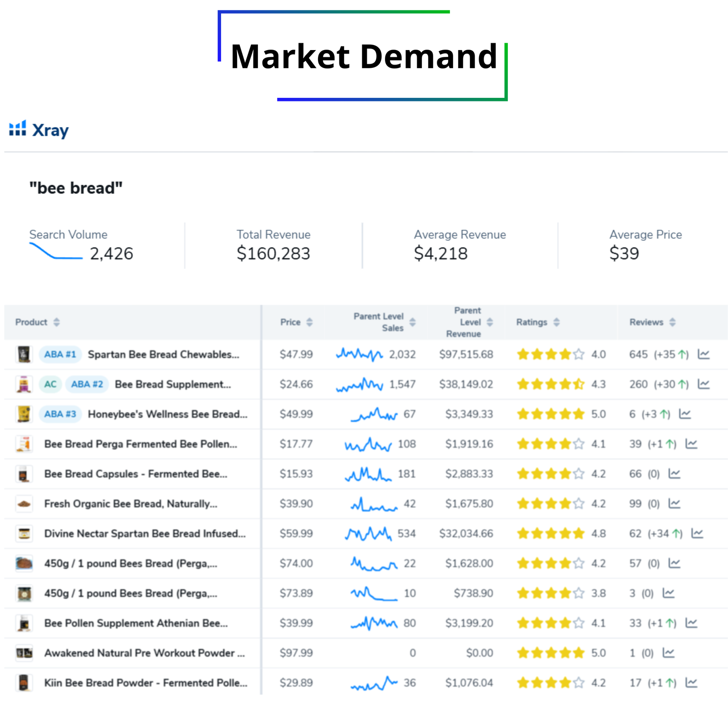Select price cell $15.93
728x728 pixels.
pos(296,474)
